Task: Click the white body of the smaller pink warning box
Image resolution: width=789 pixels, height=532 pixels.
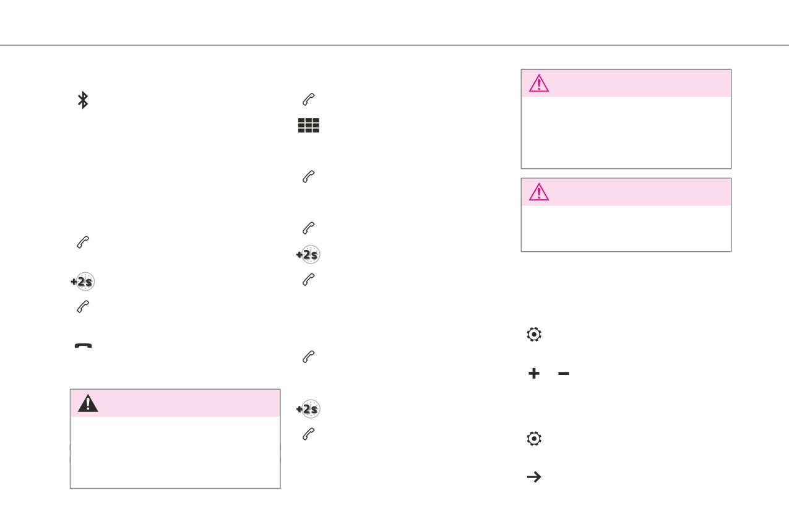Action: pos(626,228)
